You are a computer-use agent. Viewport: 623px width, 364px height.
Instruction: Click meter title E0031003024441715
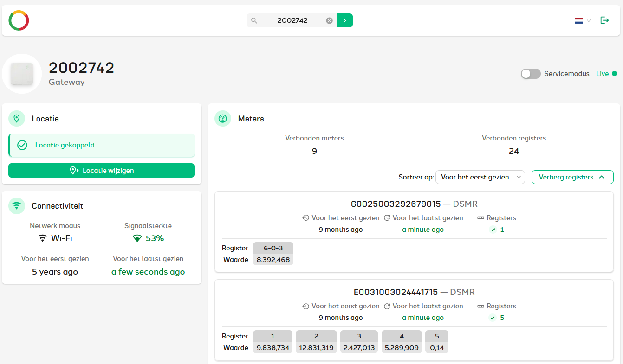pyautogui.click(x=396, y=292)
